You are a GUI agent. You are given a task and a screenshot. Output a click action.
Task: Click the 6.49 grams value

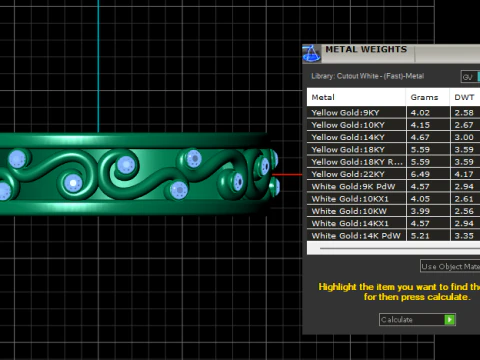click(x=420, y=174)
